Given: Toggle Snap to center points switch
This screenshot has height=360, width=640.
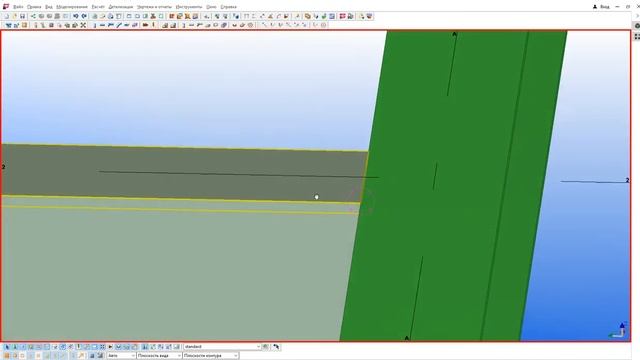Looking at the screenshot, I should pyautogui.click(x=22, y=356).
